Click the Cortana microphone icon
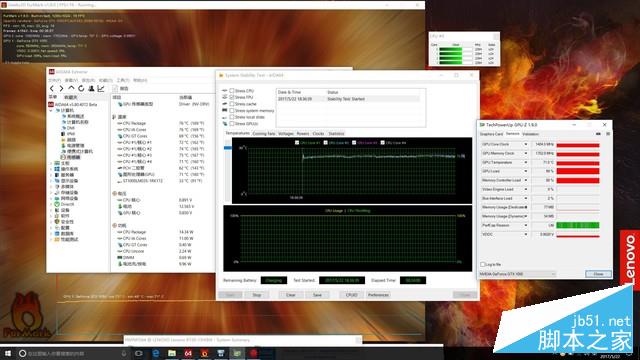Image resolution: width=640 pixels, height=360 pixels. click(x=124, y=353)
